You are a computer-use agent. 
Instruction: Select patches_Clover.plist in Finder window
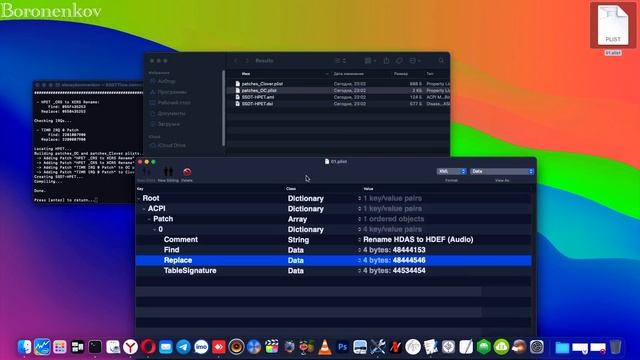[262, 84]
